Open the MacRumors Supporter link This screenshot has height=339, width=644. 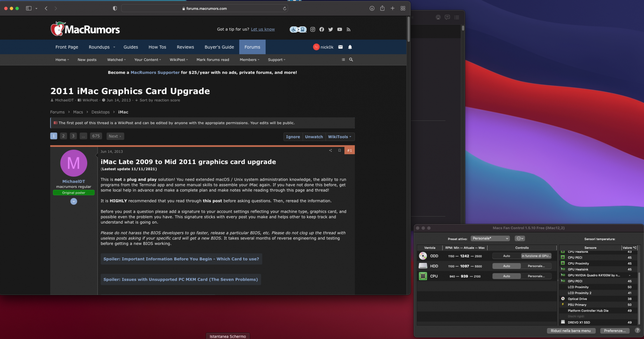pos(155,73)
